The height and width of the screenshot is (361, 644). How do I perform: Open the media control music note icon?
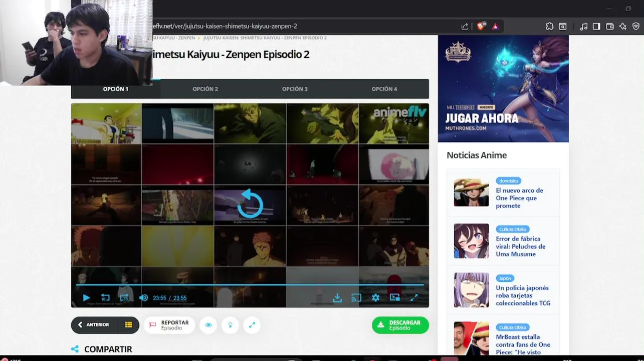point(583,26)
